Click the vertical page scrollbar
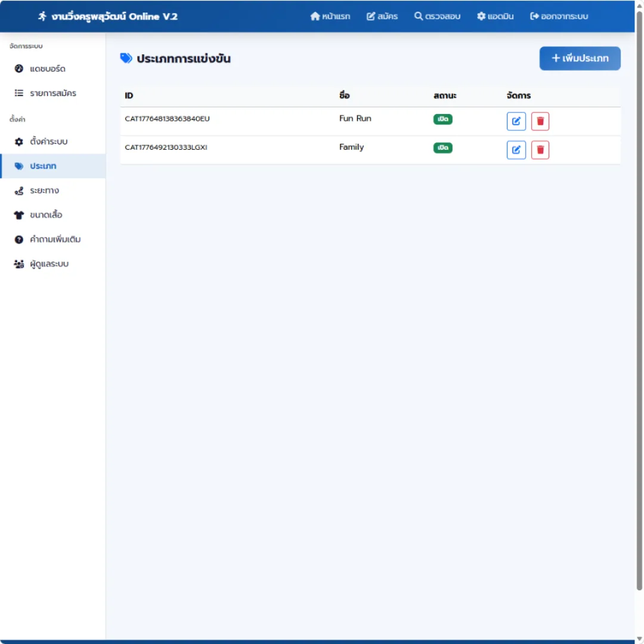 tap(639, 300)
